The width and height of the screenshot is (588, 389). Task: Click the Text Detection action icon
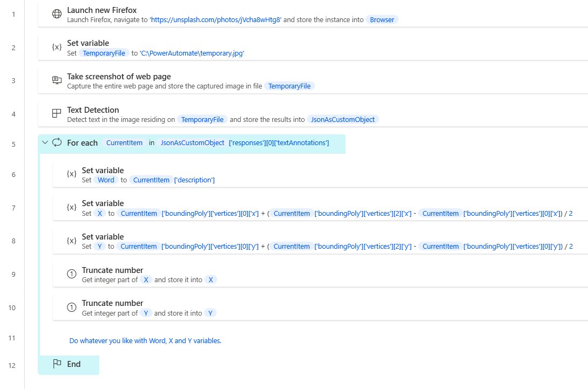click(57, 114)
